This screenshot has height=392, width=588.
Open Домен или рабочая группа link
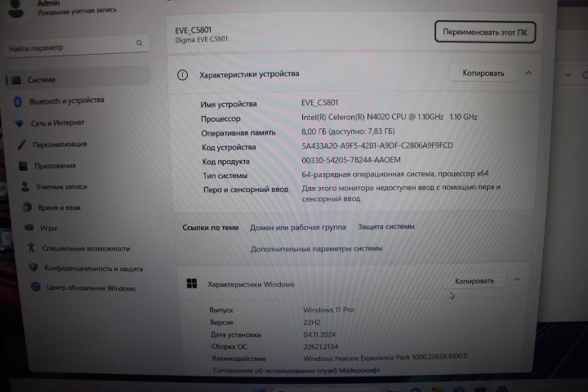point(298,227)
